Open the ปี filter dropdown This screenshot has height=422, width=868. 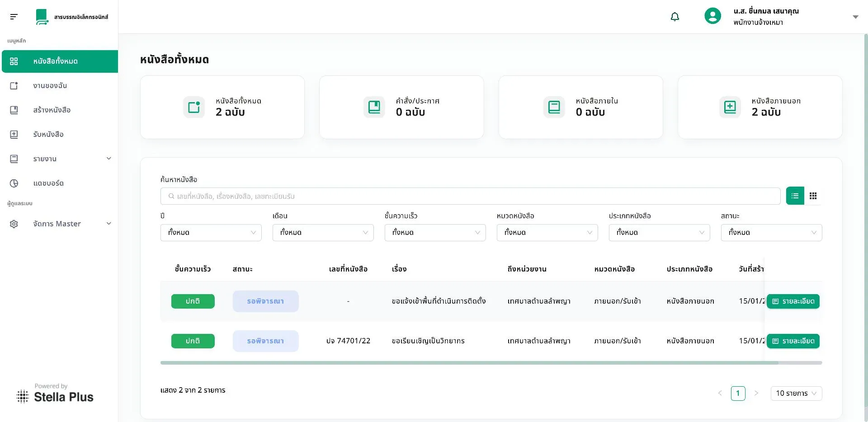211,233
